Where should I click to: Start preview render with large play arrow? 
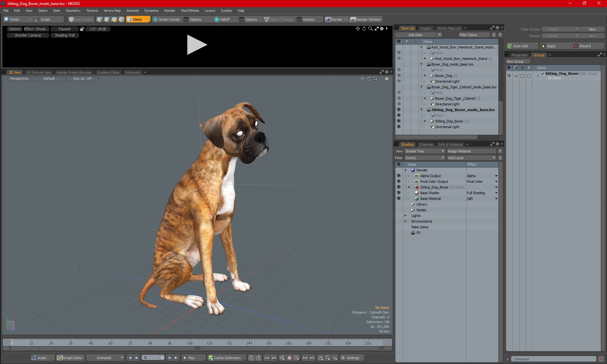(x=197, y=45)
